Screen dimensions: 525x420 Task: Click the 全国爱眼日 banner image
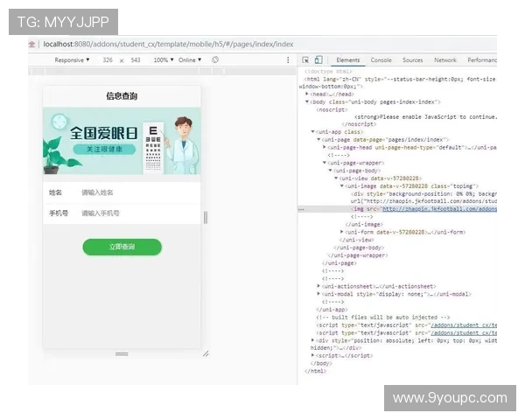[x=122, y=141]
